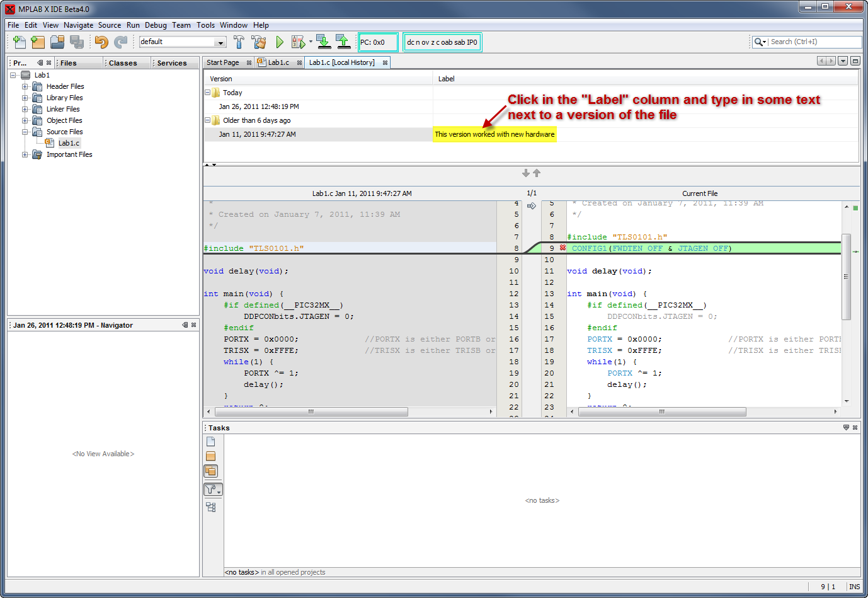
Task: Open the default configuration dropdown
Action: pyautogui.click(x=220, y=42)
